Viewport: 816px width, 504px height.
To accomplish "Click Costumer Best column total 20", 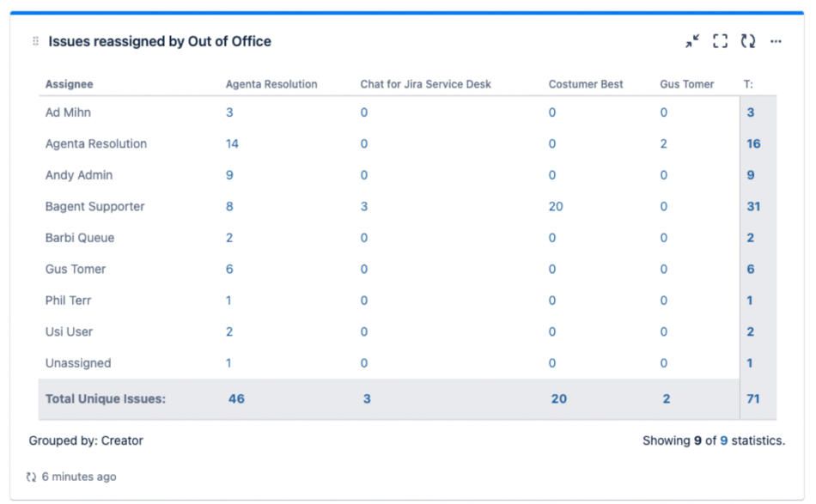I will pos(559,398).
